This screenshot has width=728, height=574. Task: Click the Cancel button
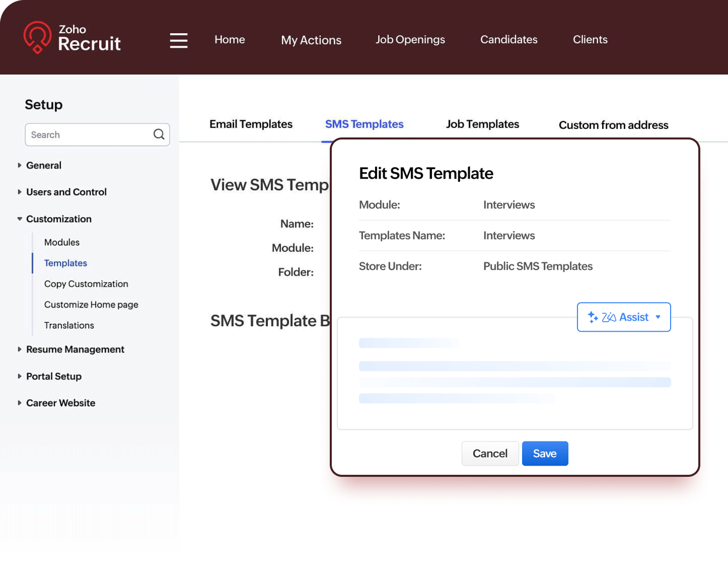click(x=490, y=454)
